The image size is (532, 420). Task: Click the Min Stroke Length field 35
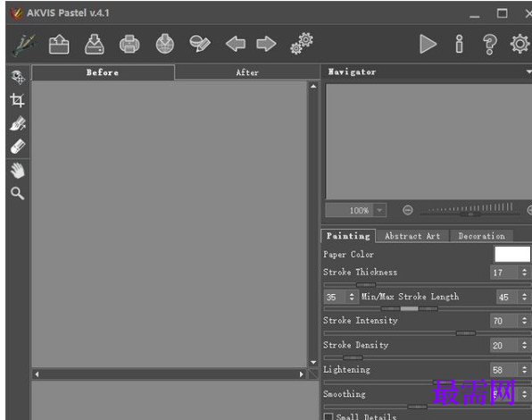coord(335,297)
